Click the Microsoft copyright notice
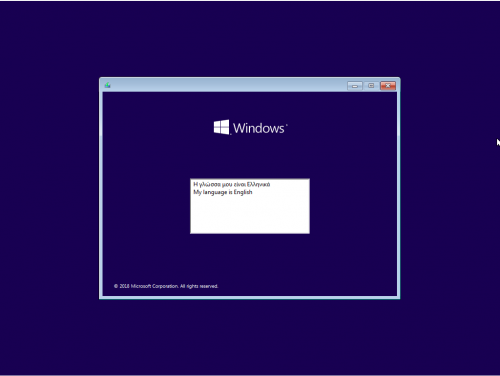Viewport: 500px width, 376px height. [166, 286]
